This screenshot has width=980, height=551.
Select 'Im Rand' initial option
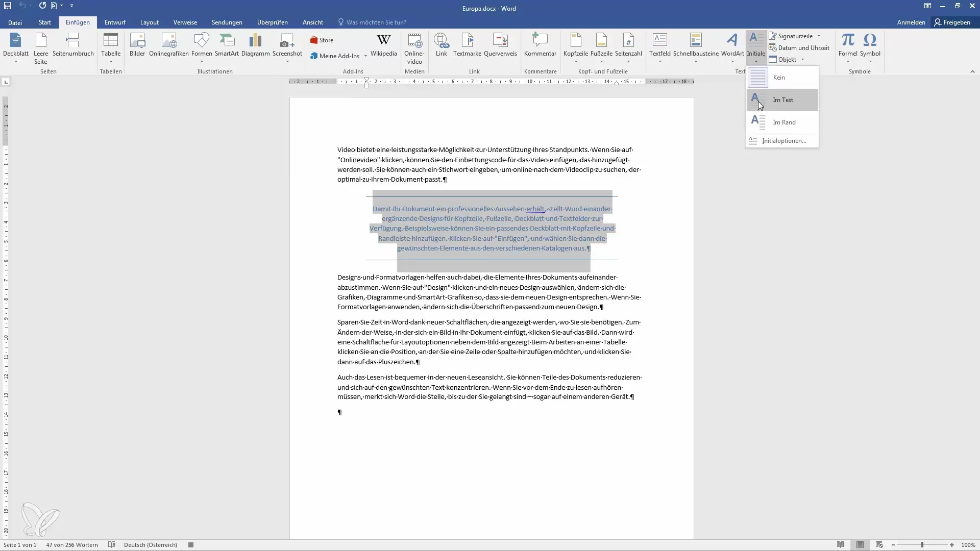tap(785, 122)
